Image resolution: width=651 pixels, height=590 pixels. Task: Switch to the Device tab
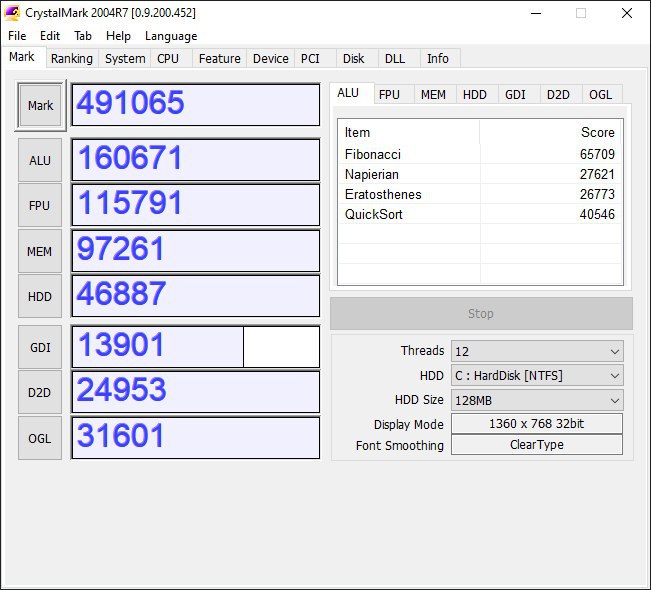point(271,59)
